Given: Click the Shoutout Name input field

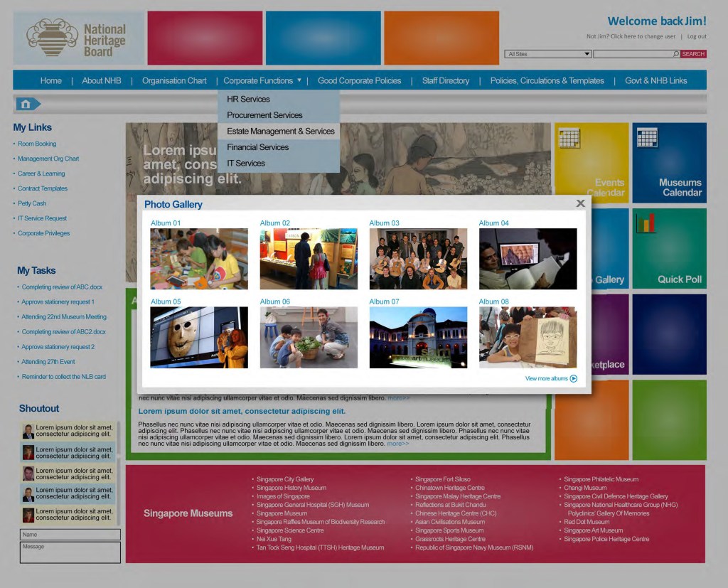Looking at the screenshot, I should (x=70, y=535).
